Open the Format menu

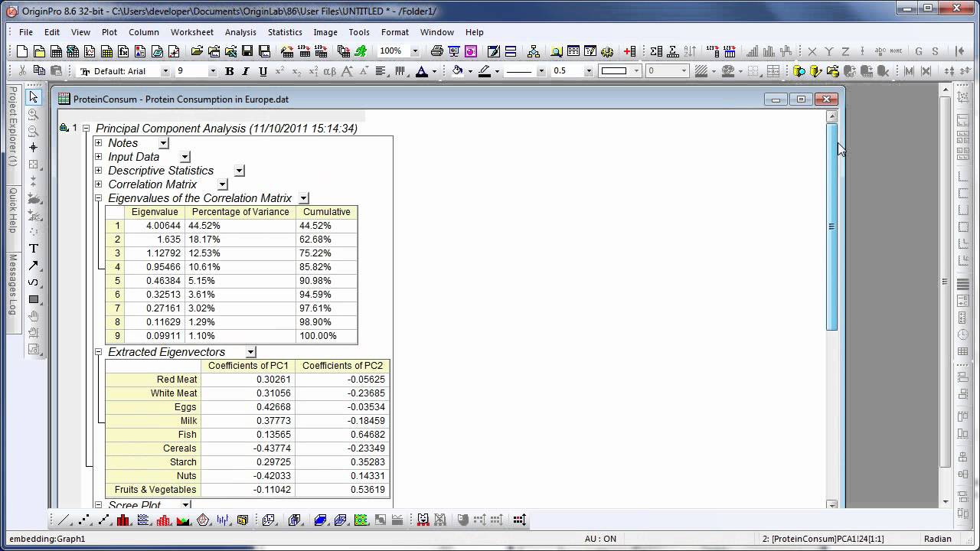pyautogui.click(x=394, y=32)
